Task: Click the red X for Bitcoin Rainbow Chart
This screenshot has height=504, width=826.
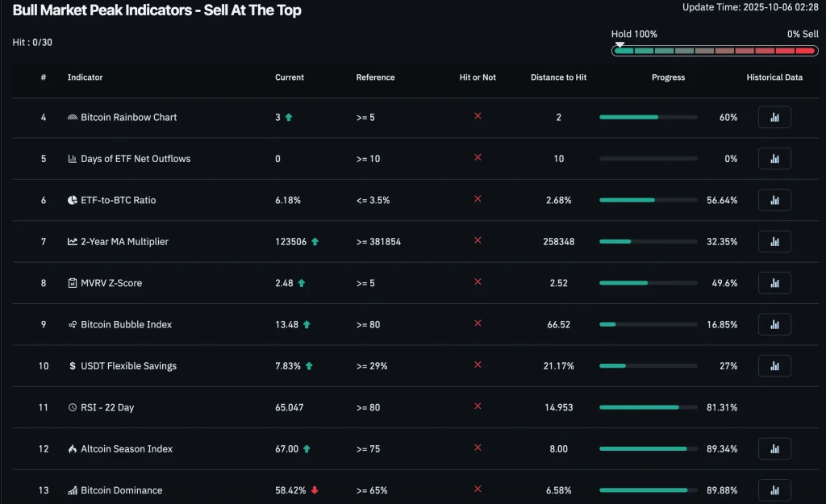Action: tap(478, 117)
